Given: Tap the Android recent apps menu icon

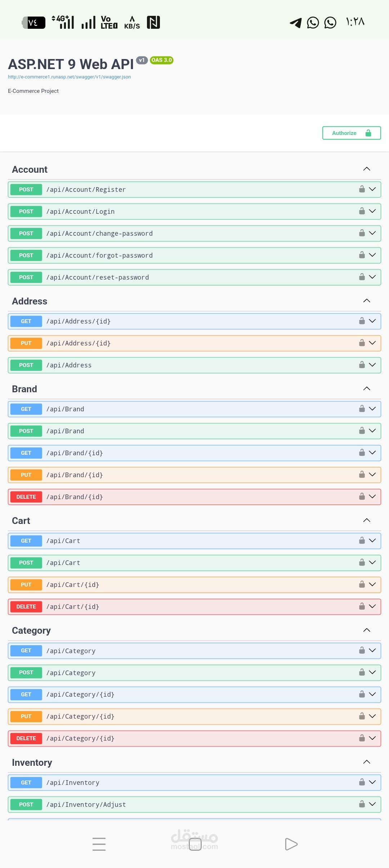Looking at the screenshot, I should coord(99,844).
